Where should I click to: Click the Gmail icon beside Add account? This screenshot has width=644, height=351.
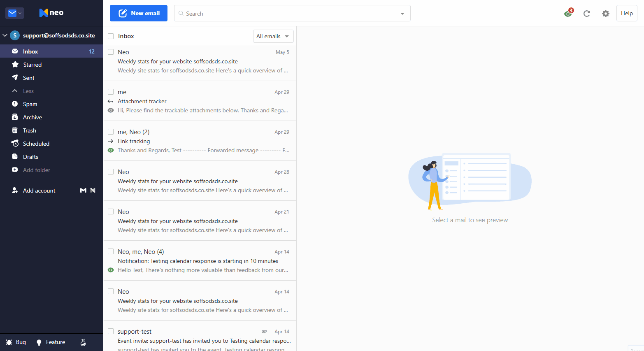pyautogui.click(x=83, y=191)
